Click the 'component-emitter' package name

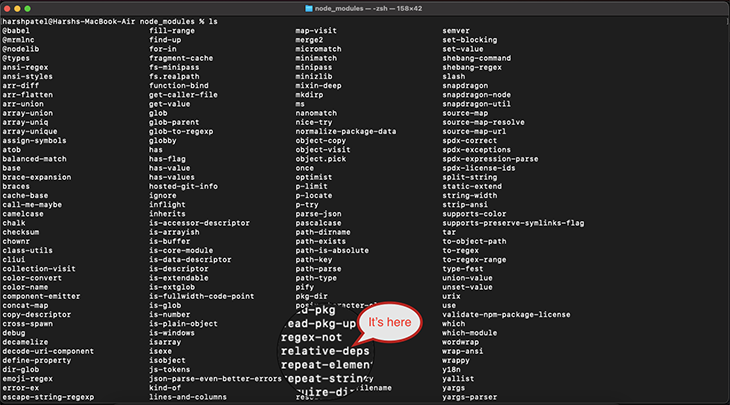pos(41,297)
